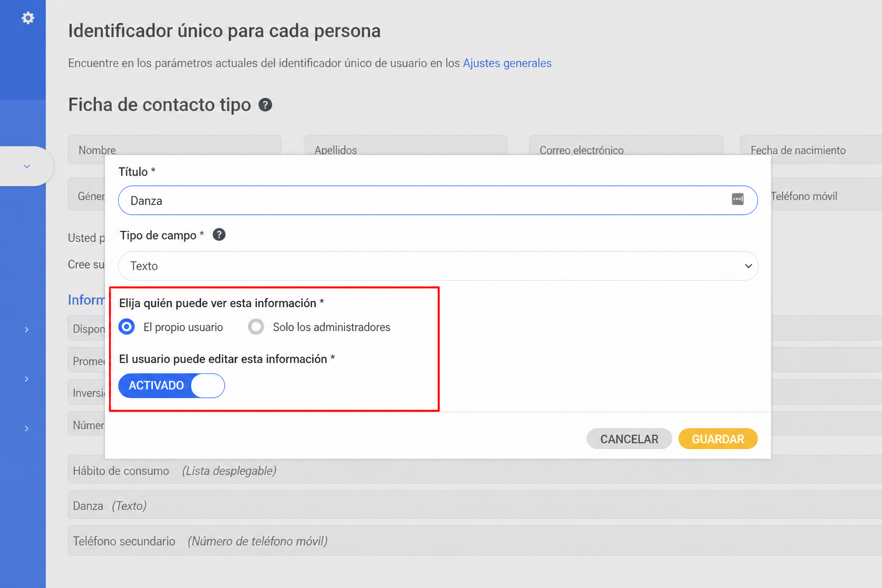Click the Fecha de nacimiento field box
This screenshot has height=588, width=882.
coord(811,150)
